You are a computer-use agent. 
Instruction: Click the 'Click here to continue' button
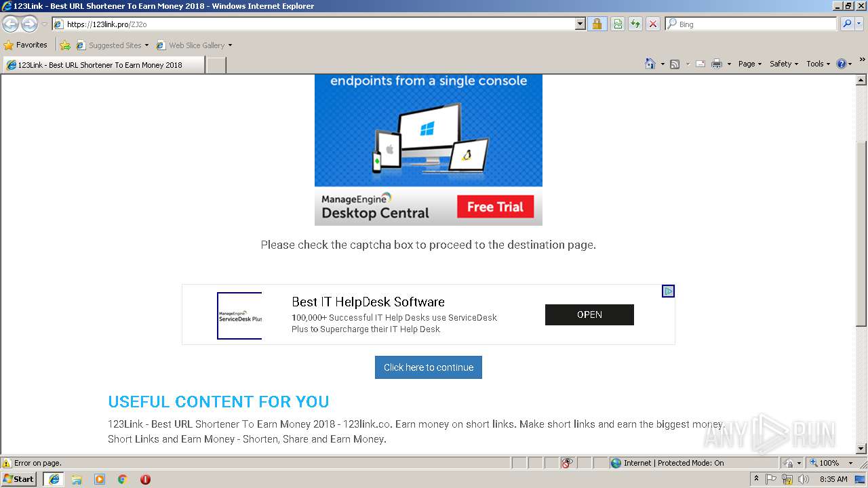coord(429,367)
